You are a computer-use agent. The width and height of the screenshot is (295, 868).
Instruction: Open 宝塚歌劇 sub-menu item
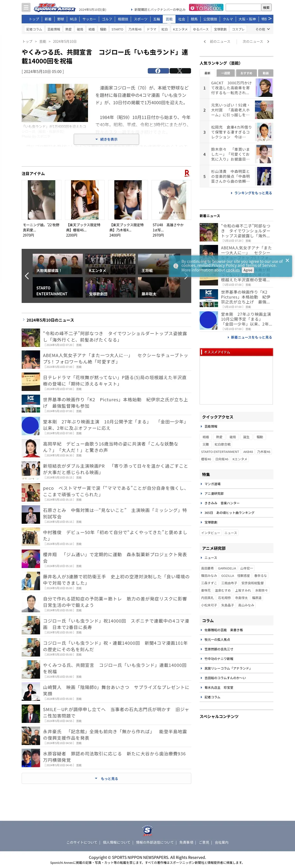coord(220,29)
